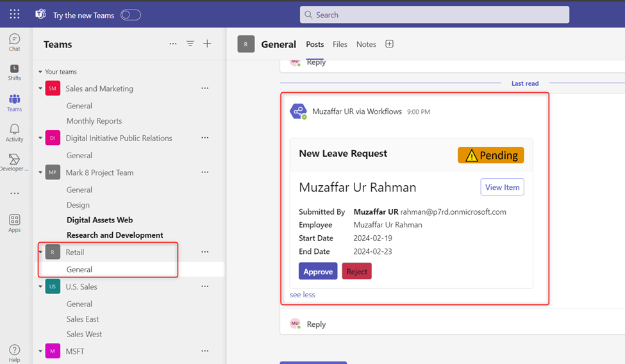Click the filter teams icon
This screenshot has width=625, height=364.
[190, 44]
